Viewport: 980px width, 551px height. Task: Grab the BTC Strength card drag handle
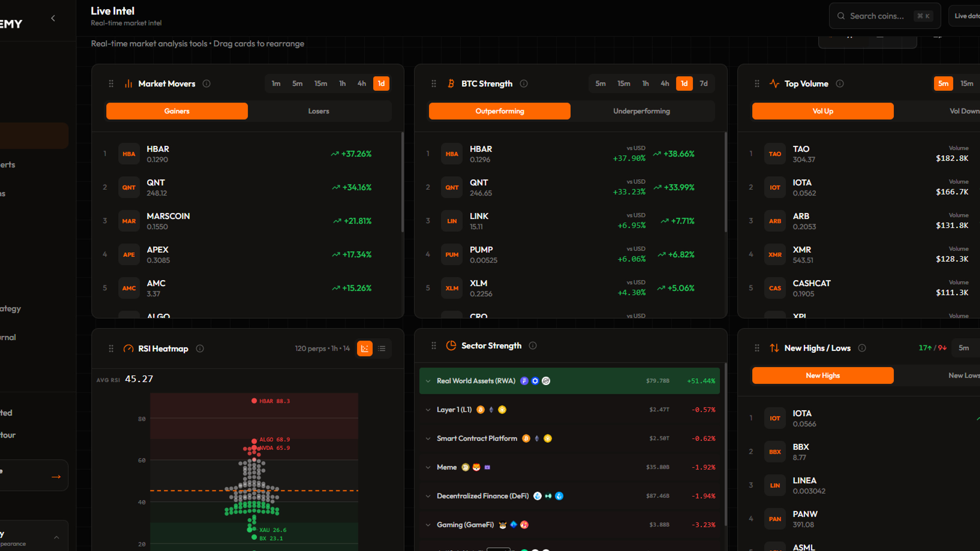coord(434,83)
